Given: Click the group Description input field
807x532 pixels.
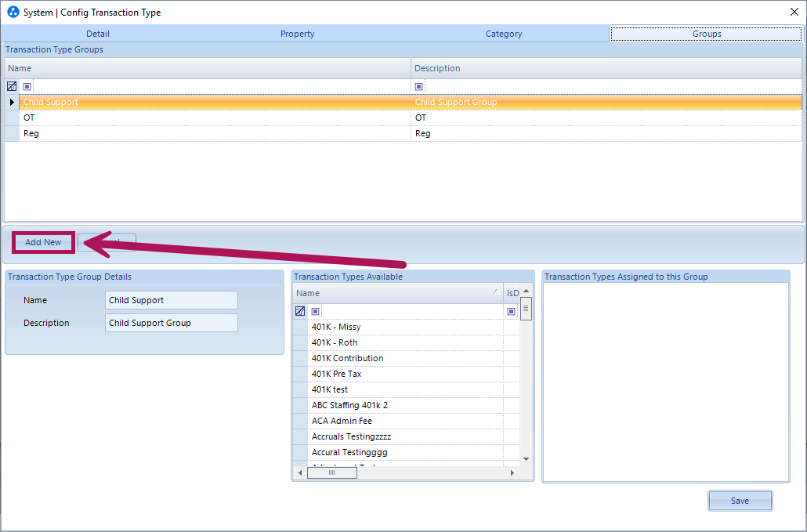Looking at the screenshot, I should click(x=172, y=323).
